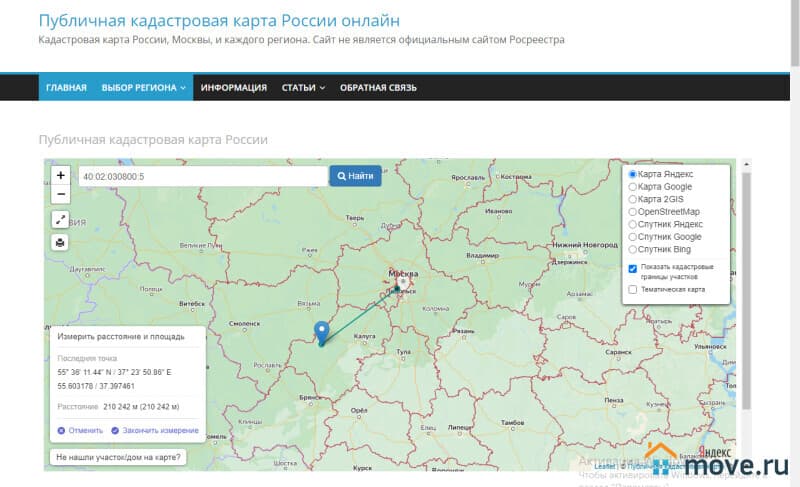The image size is (800, 487).
Task: Toggle fullscreen map view icon
Action: (61, 220)
